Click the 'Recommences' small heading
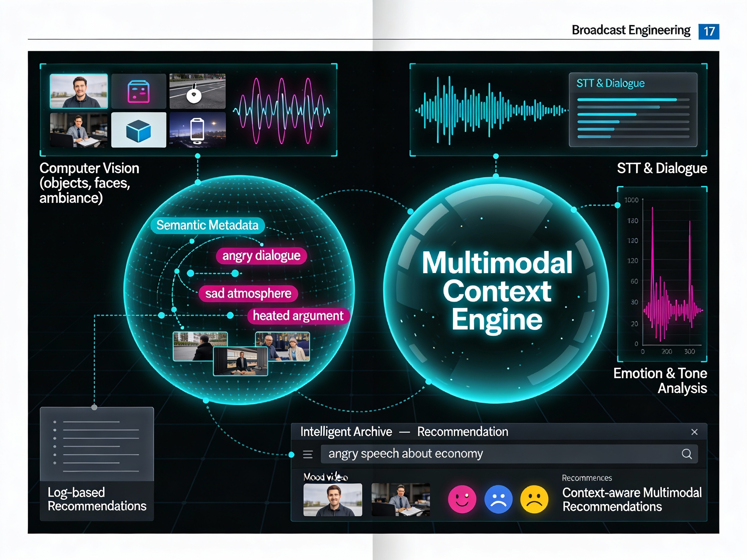747x560 pixels. click(x=587, y=478)
